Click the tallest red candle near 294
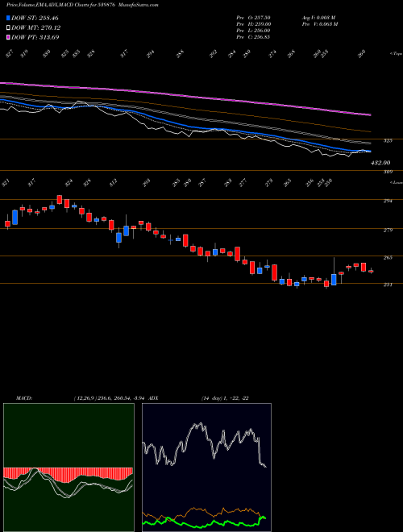This screenshot has height=532, width=403. point(60,200)
